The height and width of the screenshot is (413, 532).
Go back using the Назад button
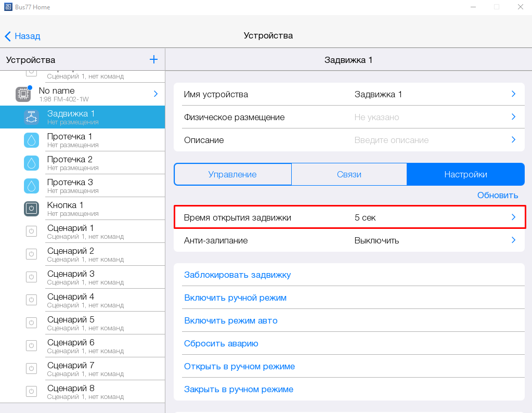point(23,36)
